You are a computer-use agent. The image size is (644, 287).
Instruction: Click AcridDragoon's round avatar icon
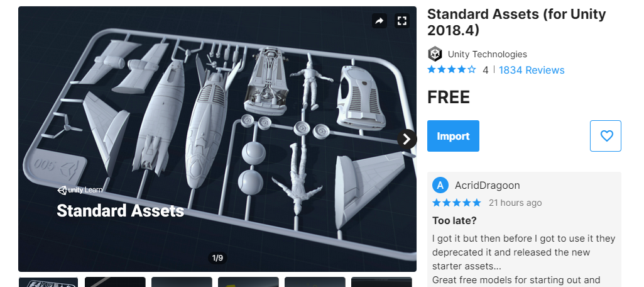440,186
